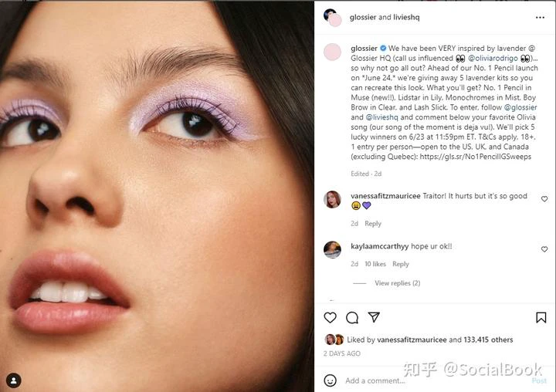Open emoji picker smiley icon

[330, 380]
